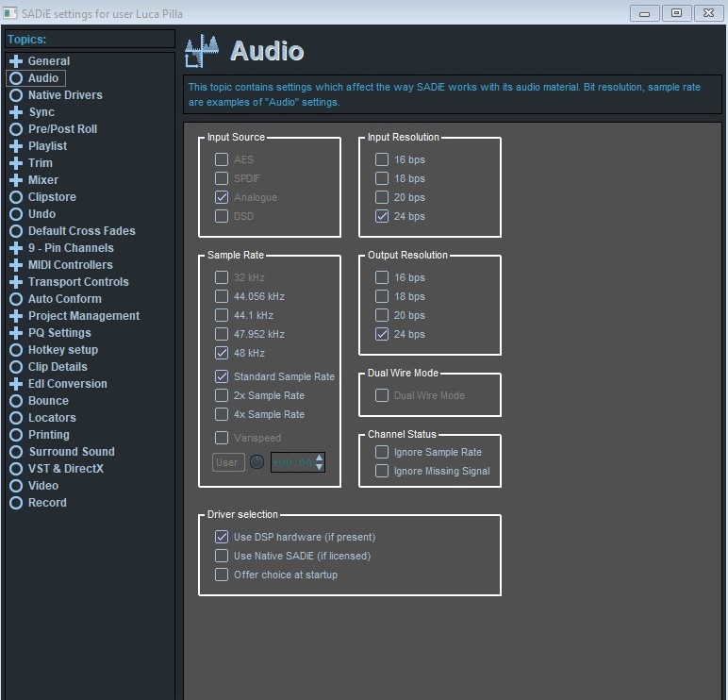This screenshot has height=700, width=728.
Task: Enable Dual Wire Mode
Action: [382, 395]
